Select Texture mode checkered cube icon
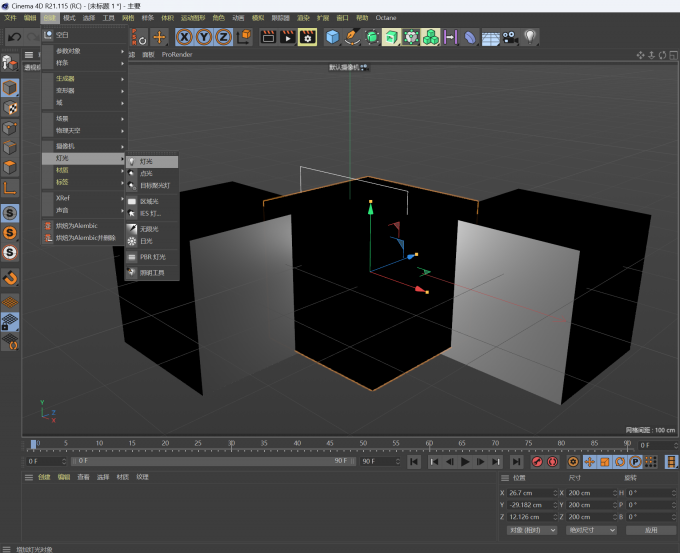680x553 pixels. point(10,108)
